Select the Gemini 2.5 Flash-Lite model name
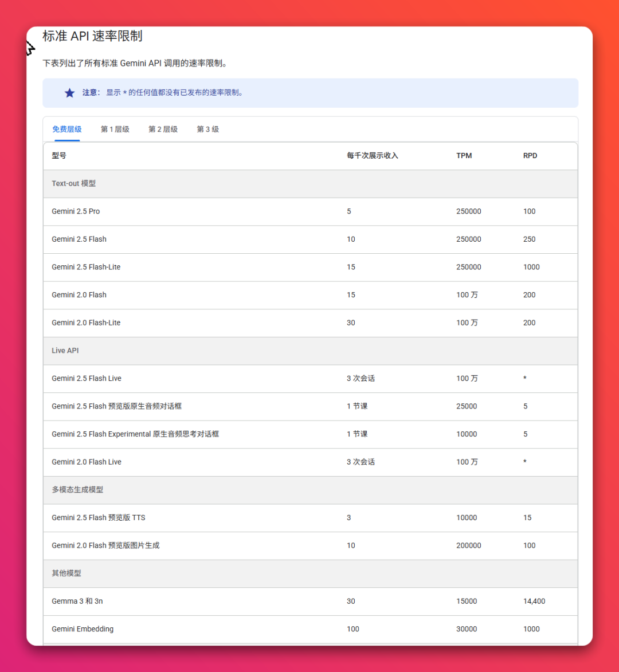The height and width of the screenshot is (672, 619). pyautogui.click(x=86, y=267)
